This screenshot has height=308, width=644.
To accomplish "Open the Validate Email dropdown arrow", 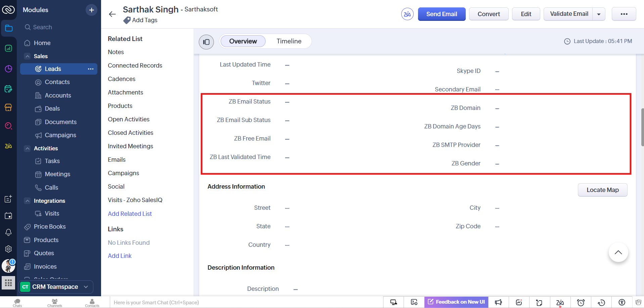I will click(x=599, y=14).
